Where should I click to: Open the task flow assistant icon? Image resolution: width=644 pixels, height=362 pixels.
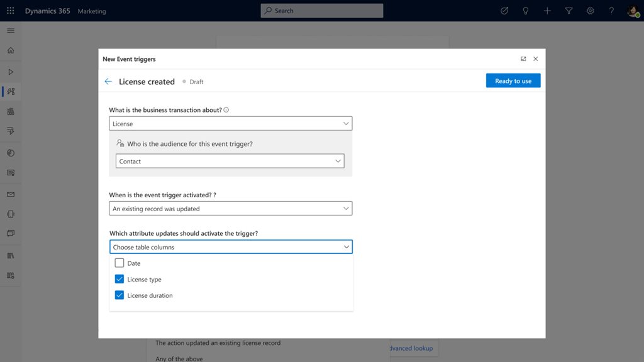(x=504, y=11)
